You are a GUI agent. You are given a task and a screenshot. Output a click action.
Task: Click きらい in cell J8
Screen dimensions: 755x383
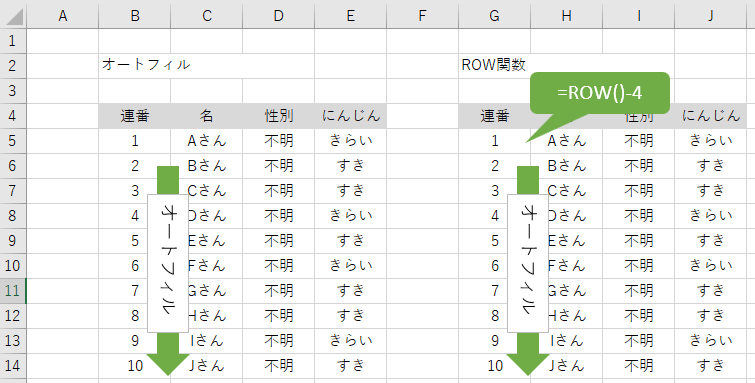click(711, 216)
